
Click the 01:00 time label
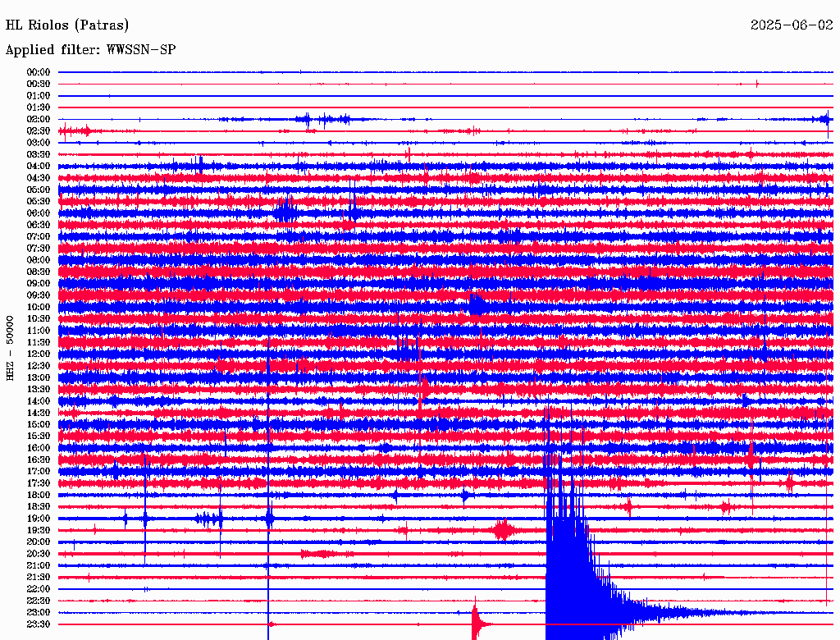pos(39,95)
